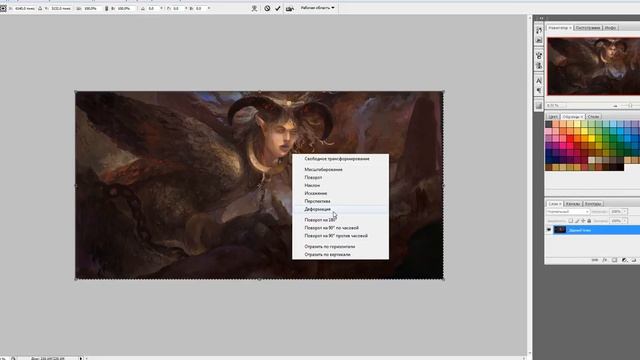Commit the transform with the checkmark icon
The image size is (640, 360).
pos(278,8)
